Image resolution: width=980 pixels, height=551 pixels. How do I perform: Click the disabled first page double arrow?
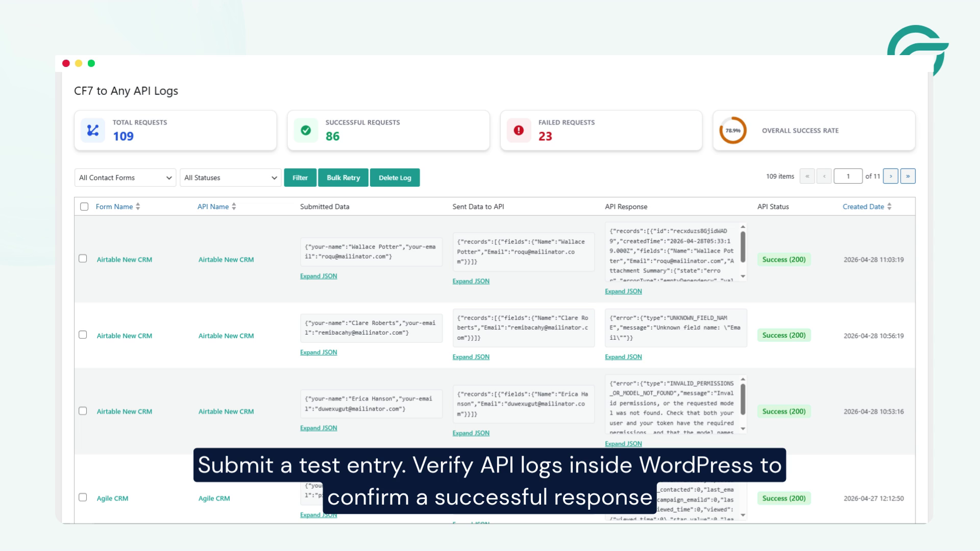[x=807, y=176]
